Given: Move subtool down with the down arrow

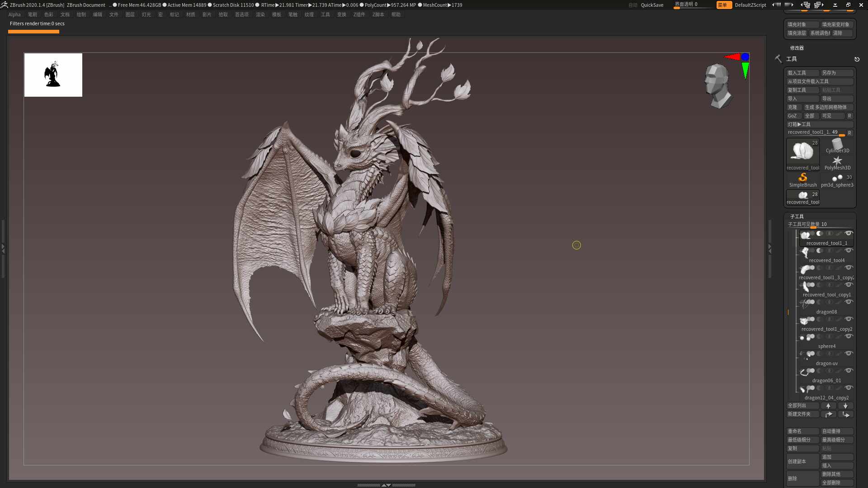Looking at the screenshot, I should 845,406.
